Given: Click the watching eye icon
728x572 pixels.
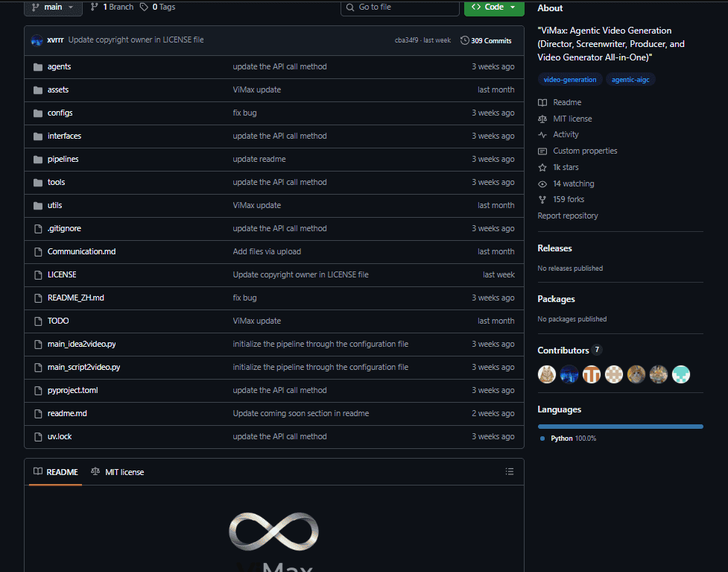Looking at the screenshot, I should (542, 184).
